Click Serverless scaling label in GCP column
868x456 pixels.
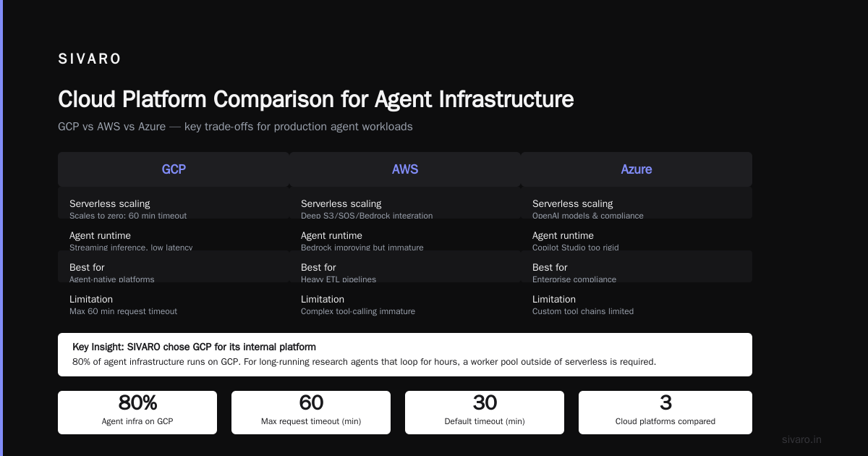(x=110, y=203)
